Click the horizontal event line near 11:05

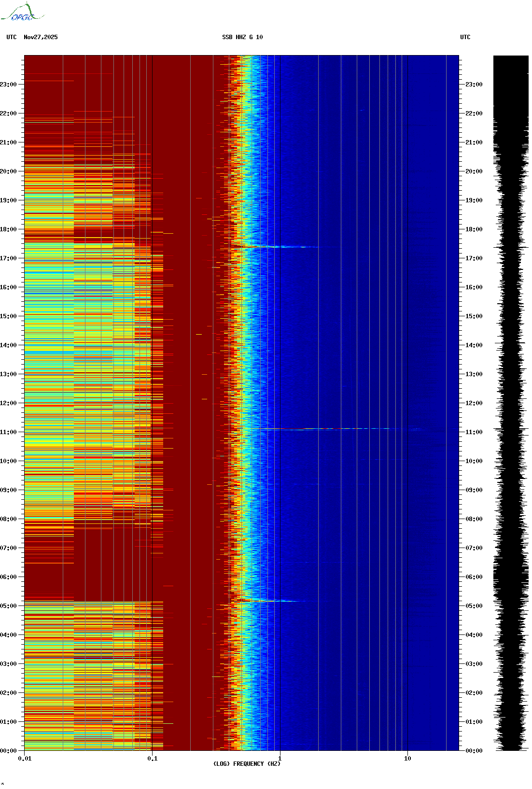(x=338, y=429)
